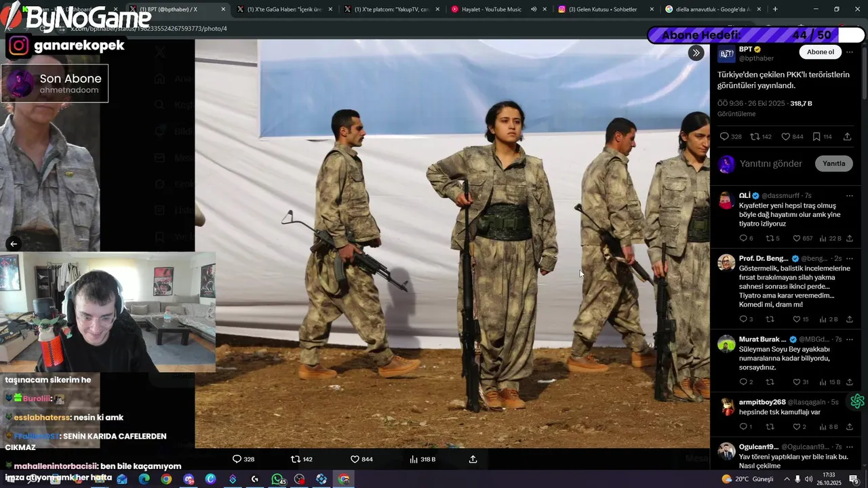Click the Abone ol button on BPT profile

[x=820, y=52]
